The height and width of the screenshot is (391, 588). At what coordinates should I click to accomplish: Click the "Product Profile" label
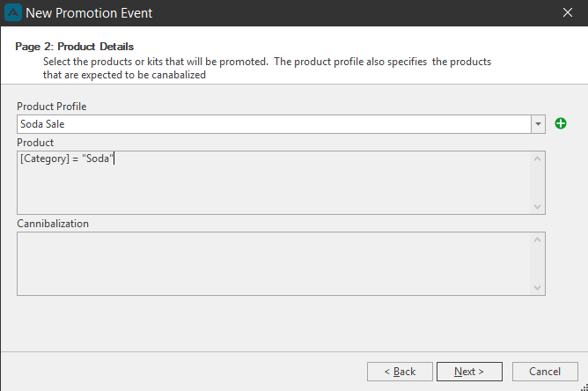pos(52,107)
